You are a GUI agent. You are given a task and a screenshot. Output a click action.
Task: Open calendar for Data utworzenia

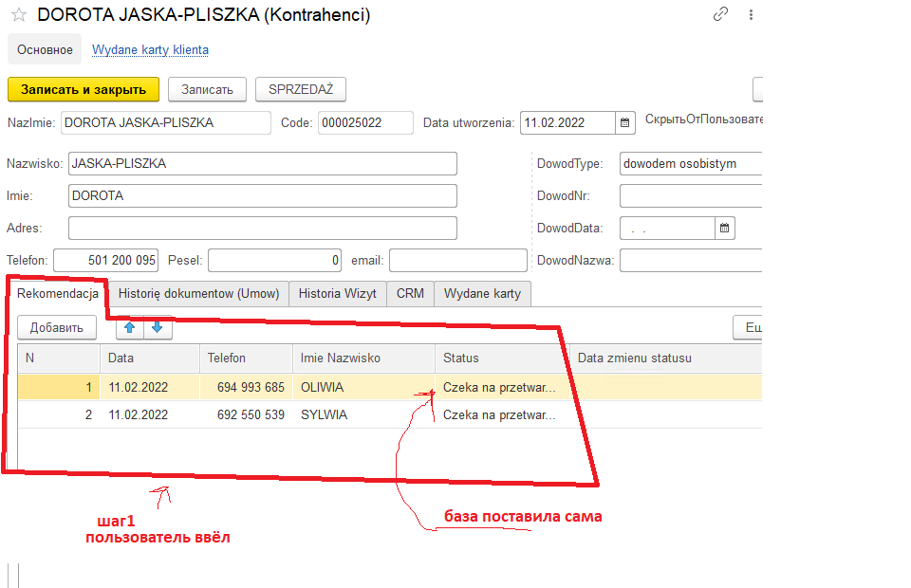click(x=625, y=122)
